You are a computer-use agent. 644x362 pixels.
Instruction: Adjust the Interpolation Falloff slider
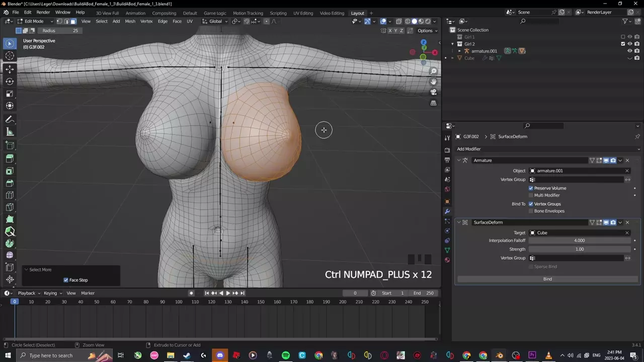[579, 240]
